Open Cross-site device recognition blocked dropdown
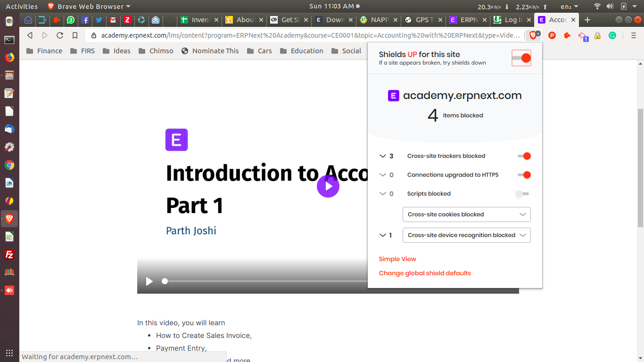This screenshot has height=362, width=644. point(467,235)
